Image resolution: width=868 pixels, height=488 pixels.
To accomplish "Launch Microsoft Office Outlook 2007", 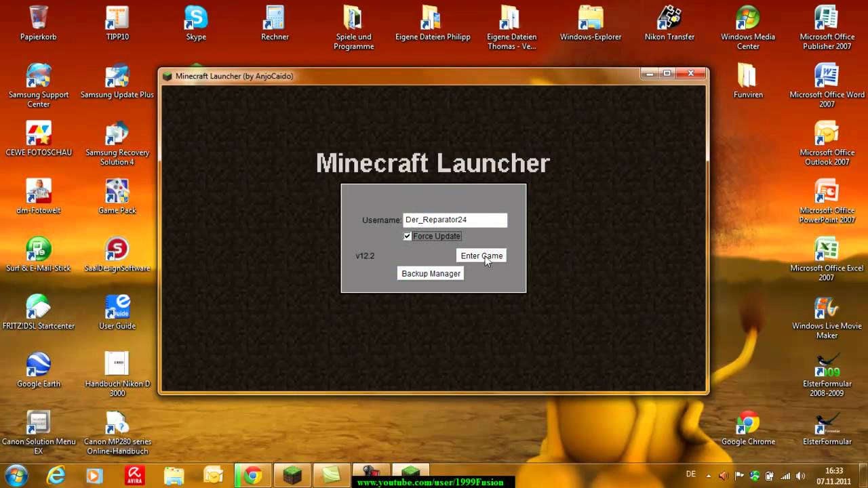I will [x=827, y=143].
